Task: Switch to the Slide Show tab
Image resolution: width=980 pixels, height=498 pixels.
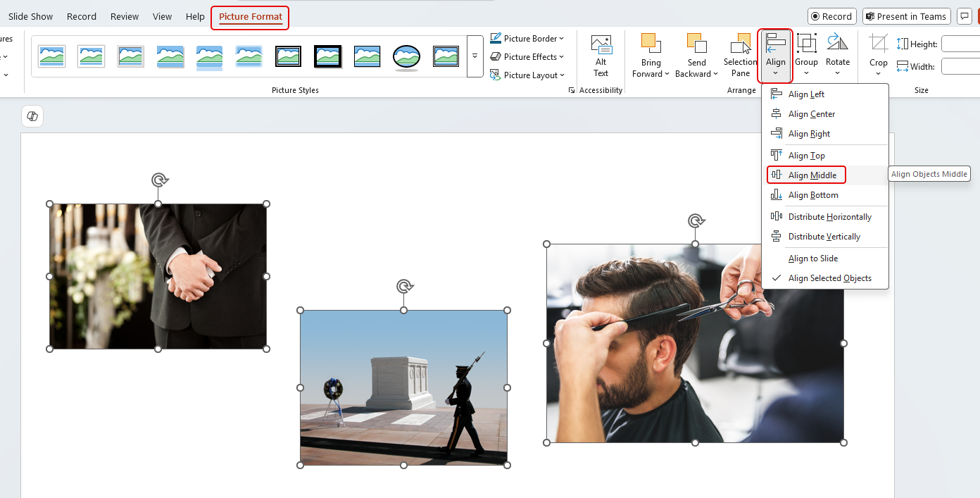Action: tap(30, 17)
